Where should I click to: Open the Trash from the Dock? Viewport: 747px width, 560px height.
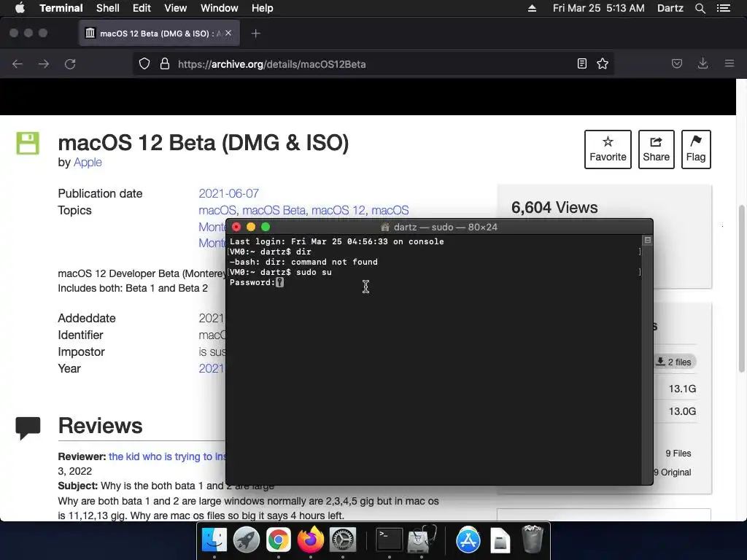click(532, 540)
